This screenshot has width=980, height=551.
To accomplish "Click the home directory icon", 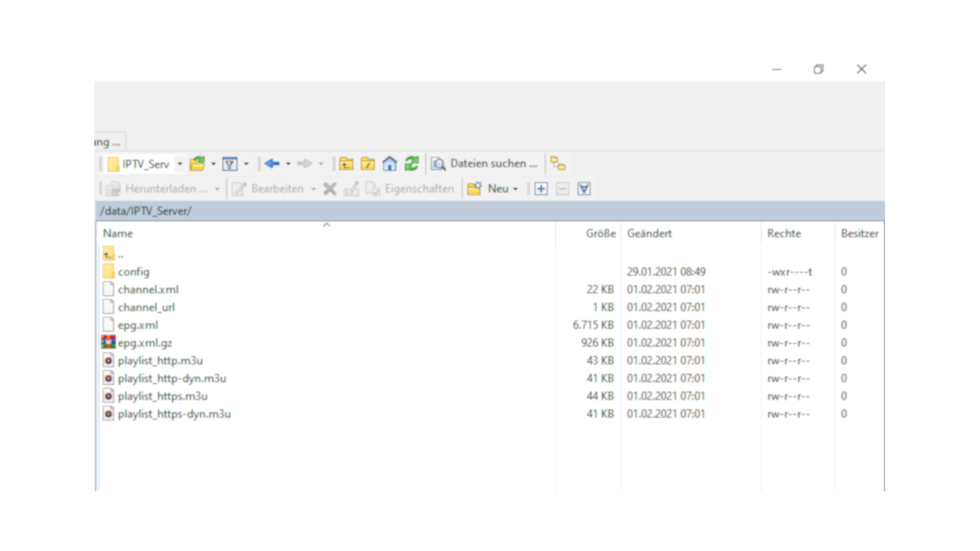I will pos(389,164).
